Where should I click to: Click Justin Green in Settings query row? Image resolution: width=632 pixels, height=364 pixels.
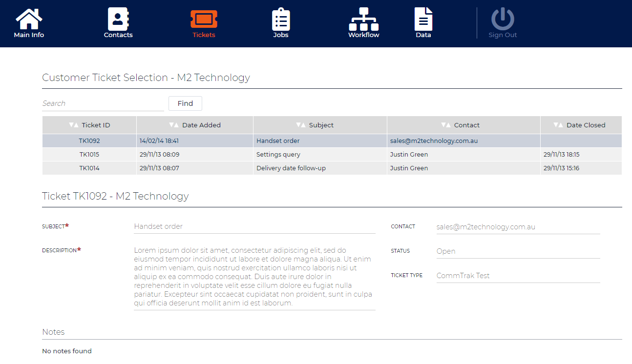coord(463,154)
